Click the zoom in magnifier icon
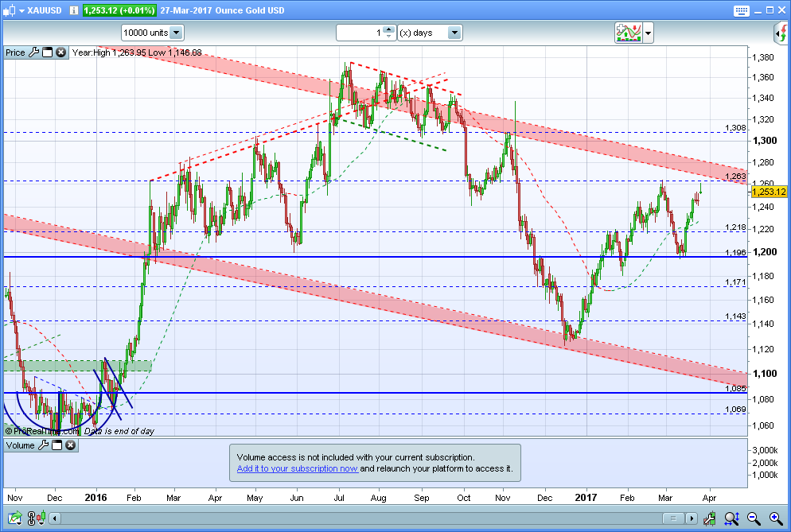Image resolution: width=791 pixels, height=532 pixels. click(776, 518)
